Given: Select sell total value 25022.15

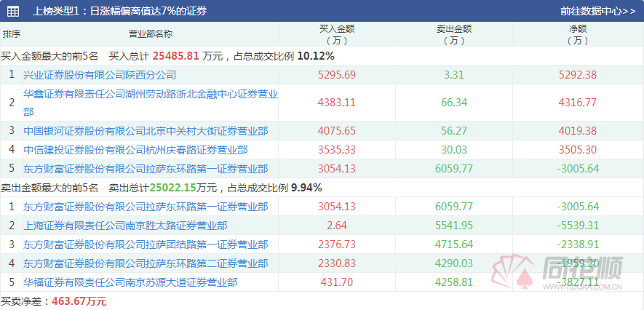Looking at the screenshot, I should (173, 188).
